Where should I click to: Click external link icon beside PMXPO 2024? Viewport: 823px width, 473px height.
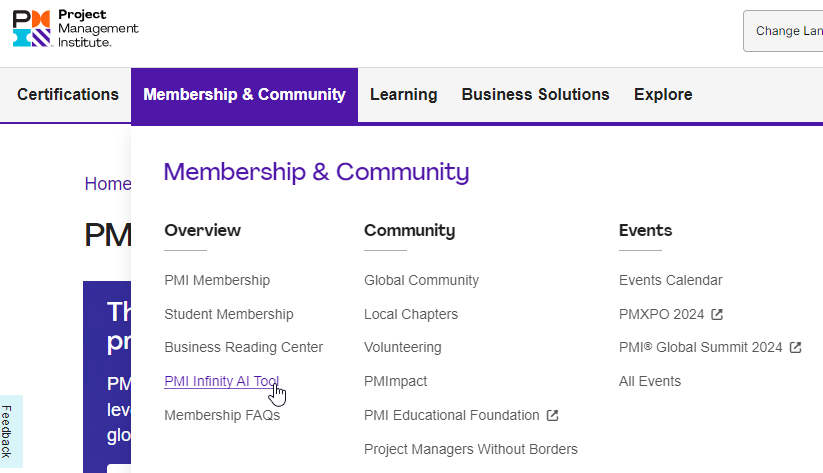[717, 314]
